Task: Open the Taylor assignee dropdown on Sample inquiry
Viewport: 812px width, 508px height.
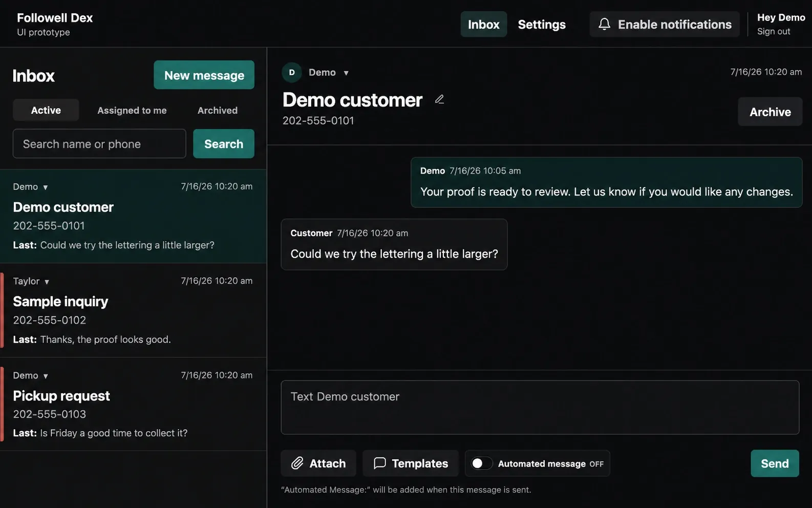Action: pos(31,281)
